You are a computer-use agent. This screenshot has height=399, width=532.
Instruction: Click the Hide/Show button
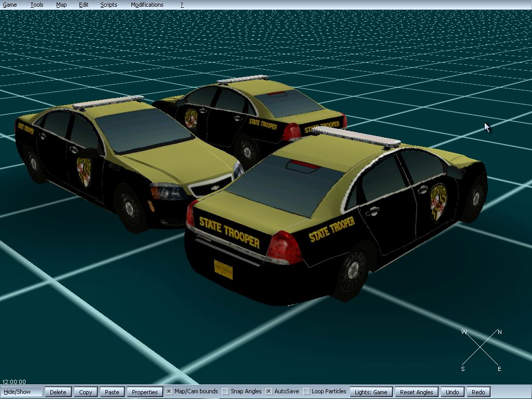pos(21,392)
